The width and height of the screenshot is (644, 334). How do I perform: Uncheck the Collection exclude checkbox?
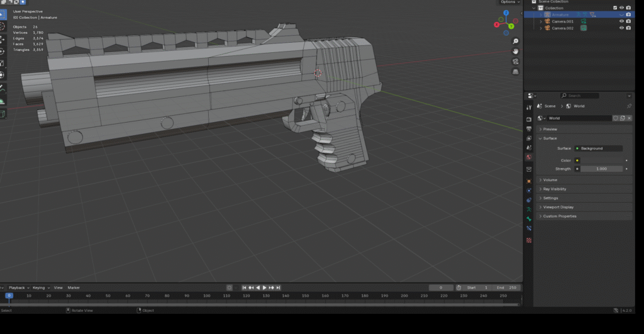[x=615, y=8]
